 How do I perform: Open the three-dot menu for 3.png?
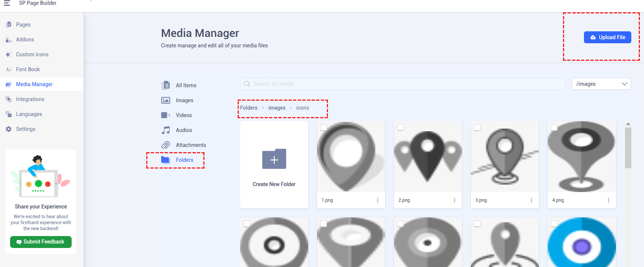click(531, 200)
